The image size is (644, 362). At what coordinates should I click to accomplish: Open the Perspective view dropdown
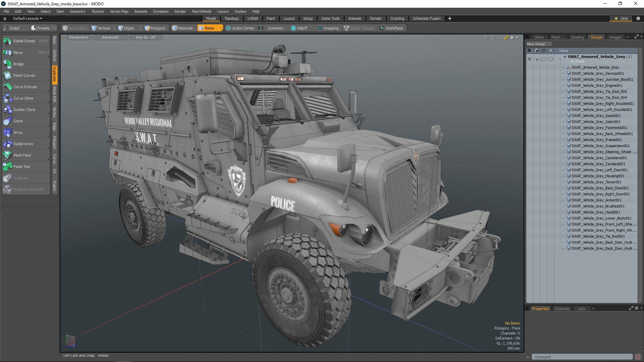point(78,38)
